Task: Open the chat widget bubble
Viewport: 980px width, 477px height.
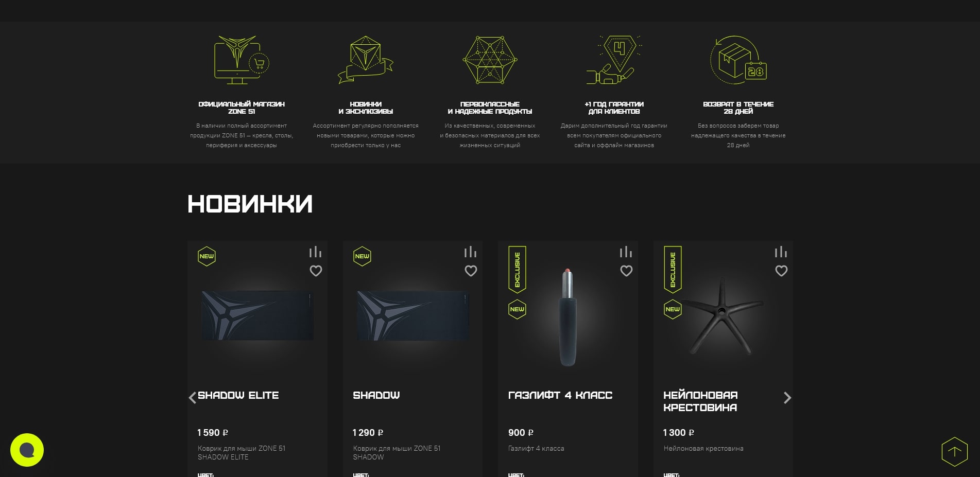Action: [x=27, y=450]
